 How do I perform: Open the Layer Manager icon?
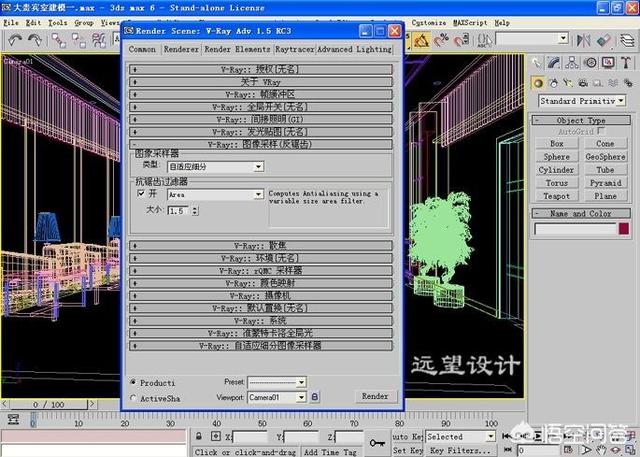point(627,40)
